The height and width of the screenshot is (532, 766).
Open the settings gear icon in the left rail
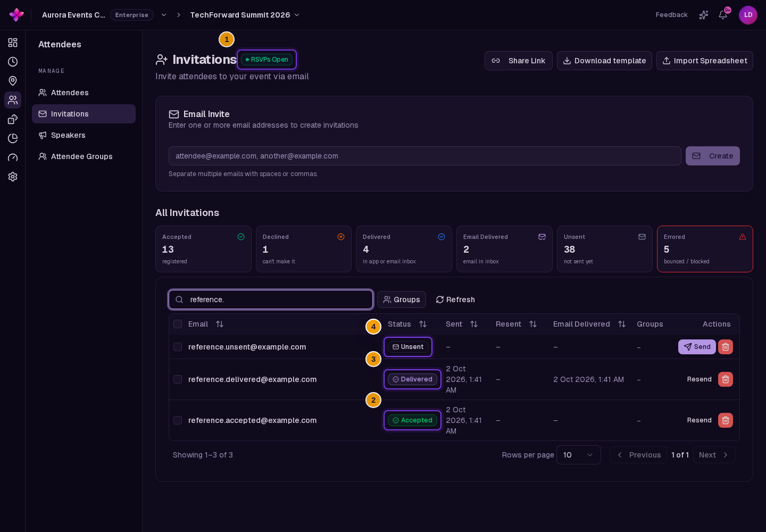click(x=13, y=177)
